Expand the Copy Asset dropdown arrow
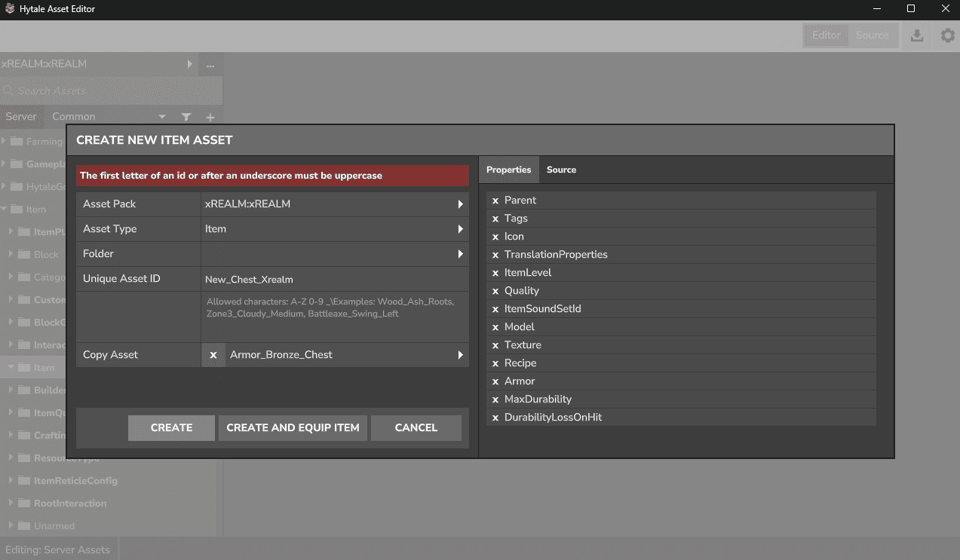Image resolution: width=960 pixels, height=560 pixels. [460, 355]
